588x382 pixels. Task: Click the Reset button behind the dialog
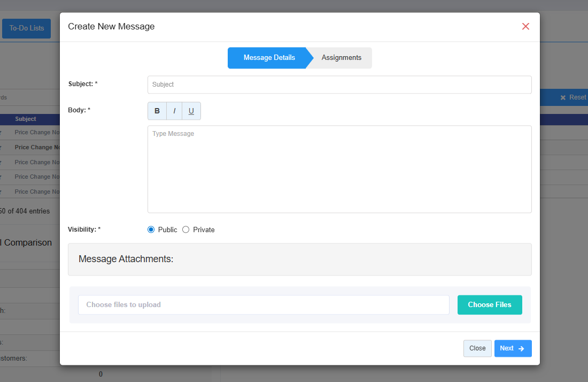click(x=573, y=97)
